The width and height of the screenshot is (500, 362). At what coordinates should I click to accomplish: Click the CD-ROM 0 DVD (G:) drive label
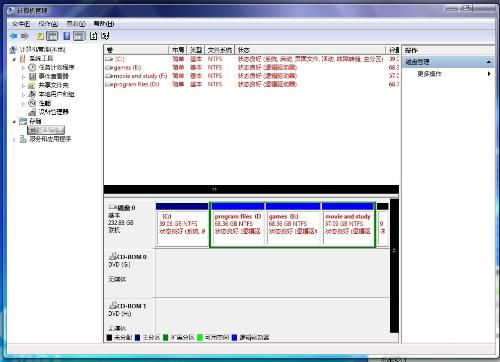[128, 261]
